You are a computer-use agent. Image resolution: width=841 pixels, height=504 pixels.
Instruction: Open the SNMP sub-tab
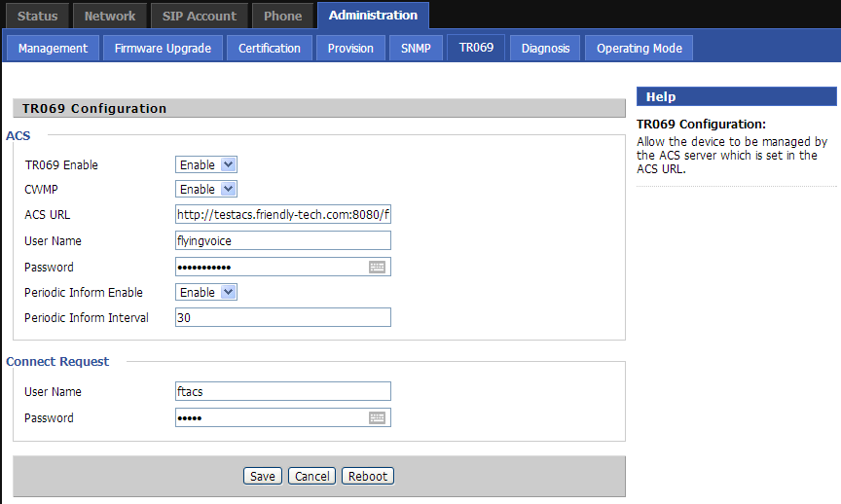(416, 49)
